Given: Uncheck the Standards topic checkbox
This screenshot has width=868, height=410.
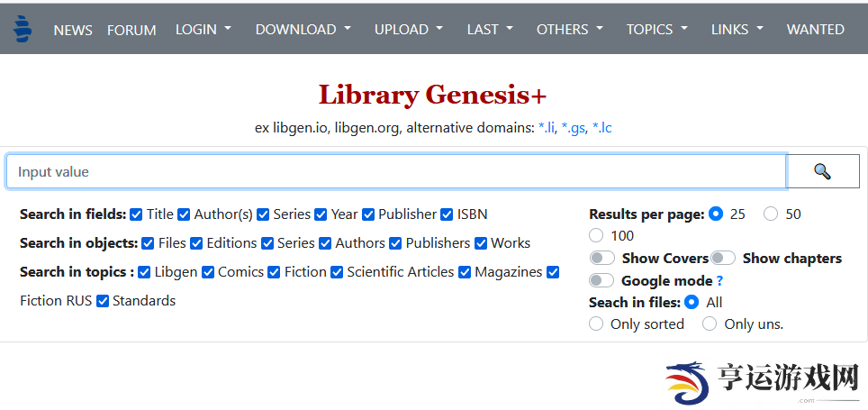Looking at the screenshot, I should point(103,301).
